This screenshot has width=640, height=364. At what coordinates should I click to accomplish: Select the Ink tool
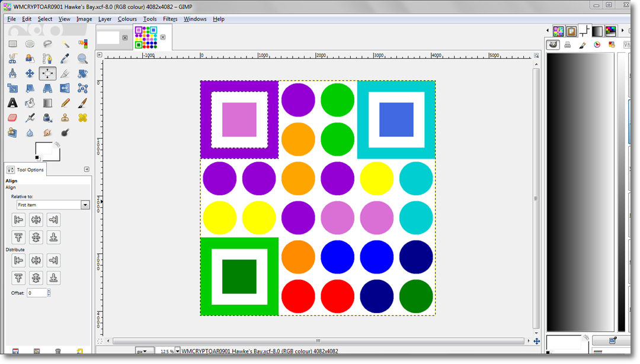[x=47, y=118]
